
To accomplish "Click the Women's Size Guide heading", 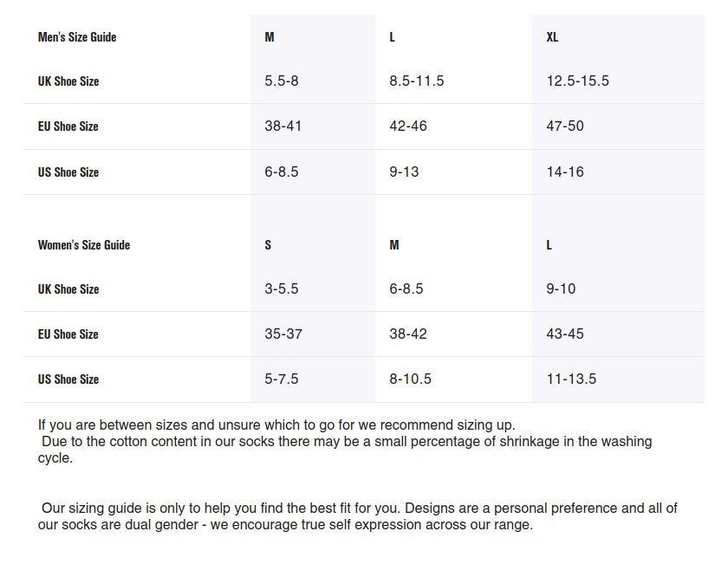I will [84, 245].
